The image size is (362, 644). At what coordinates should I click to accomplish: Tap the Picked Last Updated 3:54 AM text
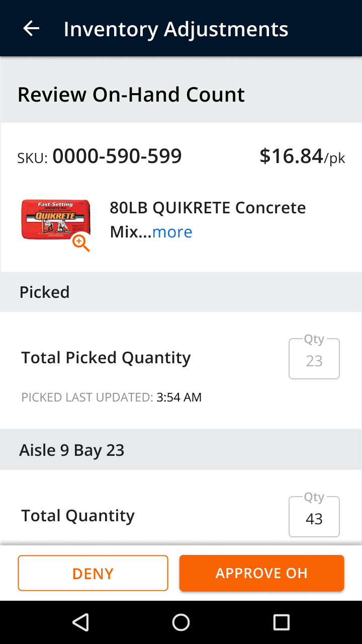111,397
